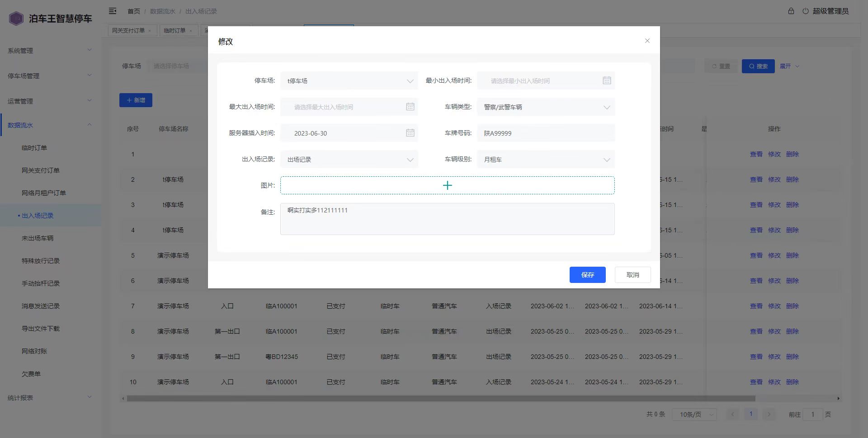The image size is (868, 438).
Task: Click the 重置 button
Action: [721, 66]
